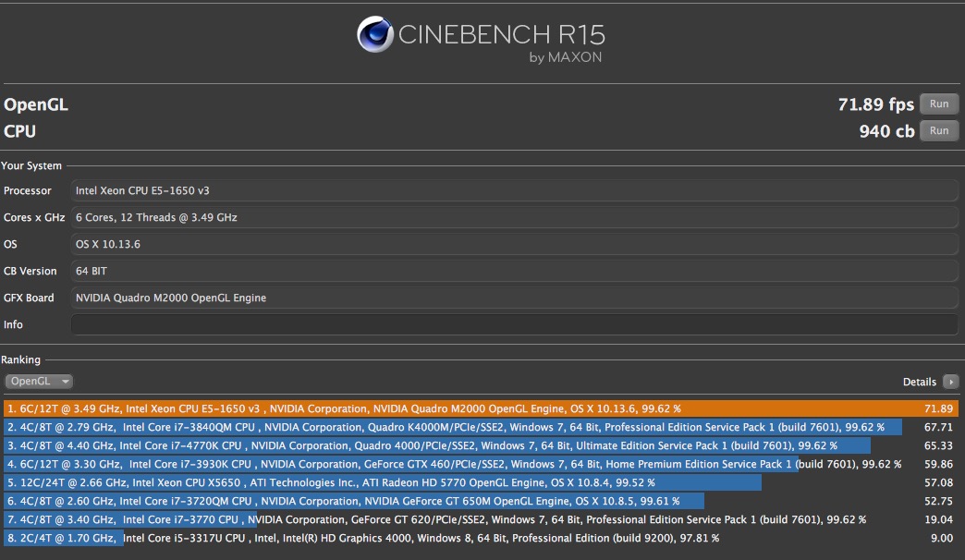Click the 19.04 ranking score

[x=938, y=519]
